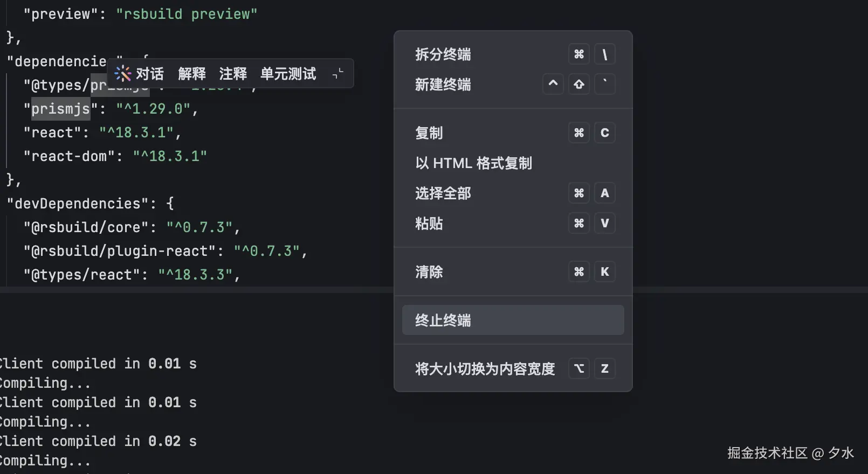868x474 pixels.
Task: Click the "^1.29.0" version value
Action: coord(153,109)
